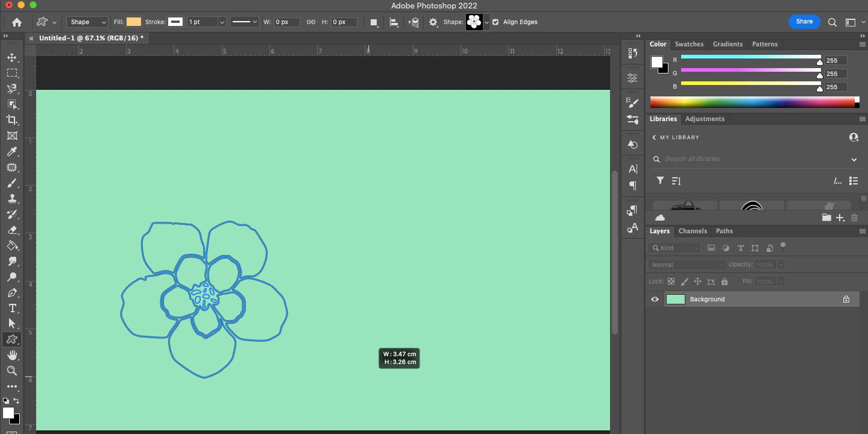Image resolution: width=868 pixels, height=434 pixels.
Task: Click the Search all libraries field
Action: [753, 159]
